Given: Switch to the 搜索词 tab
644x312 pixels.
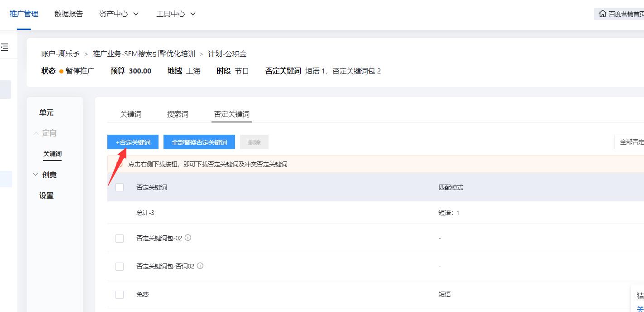Looking at the screenshot, I should [178, 114].
